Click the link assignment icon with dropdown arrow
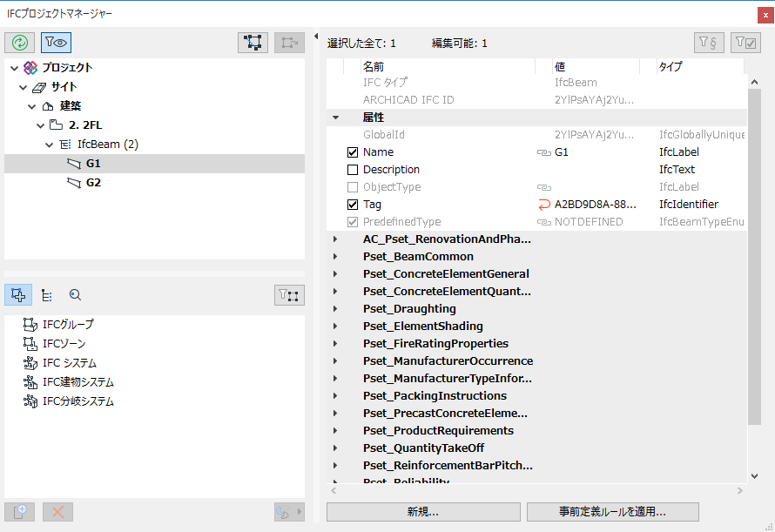Image resolution: width=775 pixels, height=532 pixels. (x=289, y=512)
